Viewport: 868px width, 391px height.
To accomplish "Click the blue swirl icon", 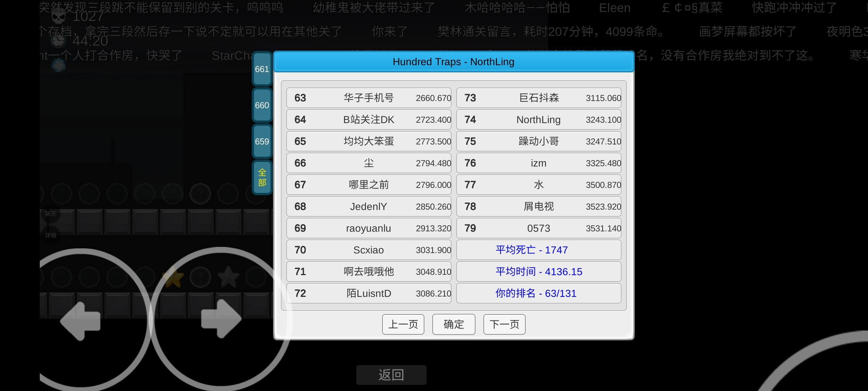I will pyautogui.click(x=58, y=65).
